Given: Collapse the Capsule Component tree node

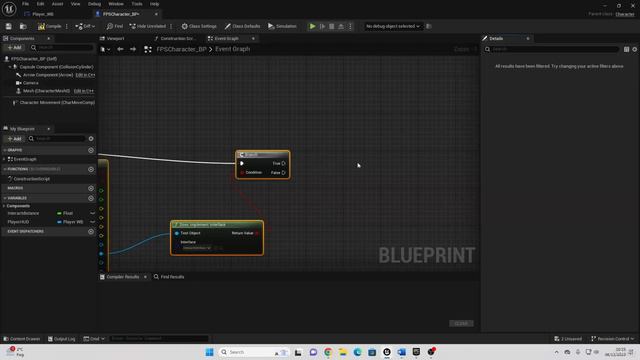Looking at the screenshot, I should point(10,67).
